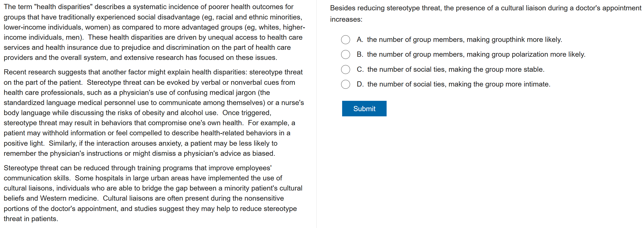644x228 pixels.
Task: Click the "B." letter label
Action: [x=360, y=54]
